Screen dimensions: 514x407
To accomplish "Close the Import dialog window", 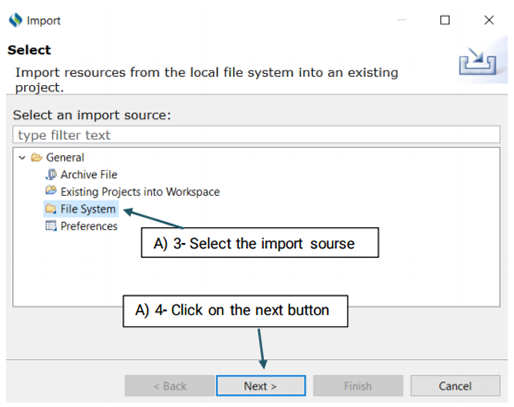I will pos(489,20).
